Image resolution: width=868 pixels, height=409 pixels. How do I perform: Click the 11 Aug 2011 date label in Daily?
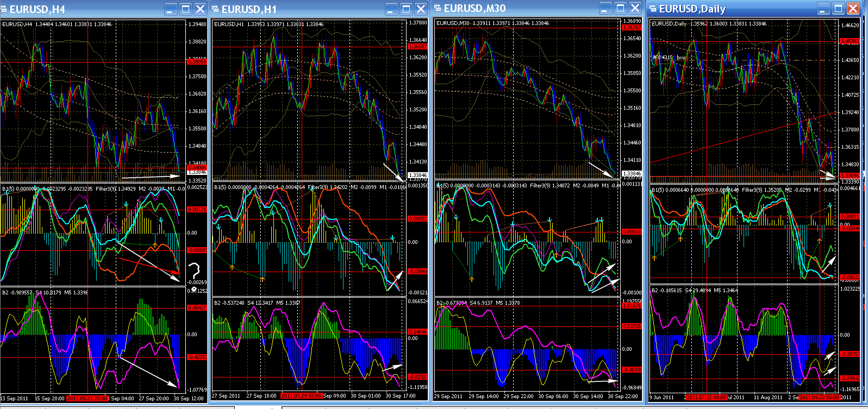[767, 398]
